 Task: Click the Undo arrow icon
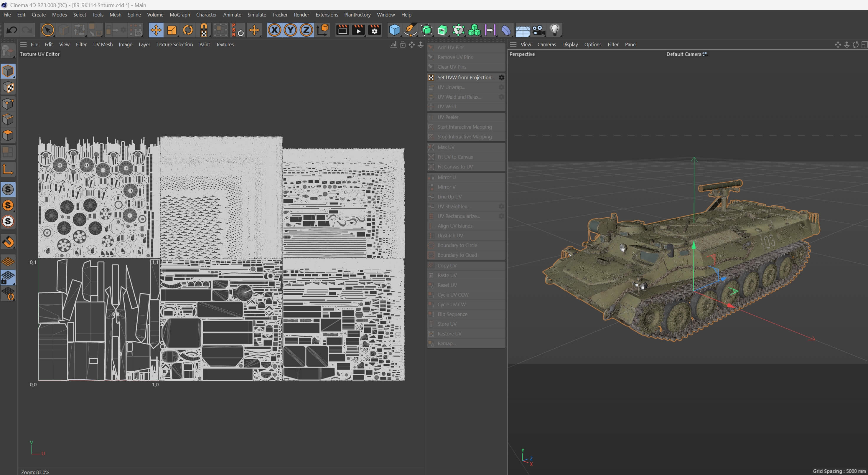(x=12, y=30)
